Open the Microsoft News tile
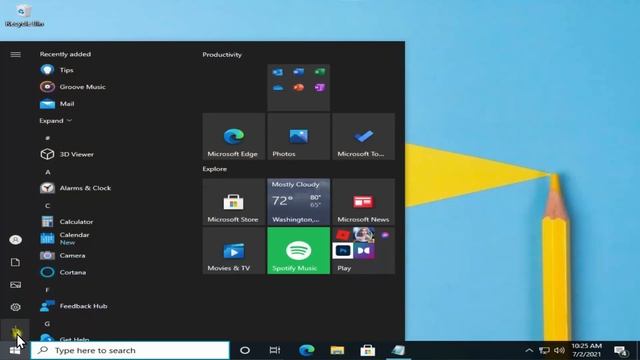 363,202
